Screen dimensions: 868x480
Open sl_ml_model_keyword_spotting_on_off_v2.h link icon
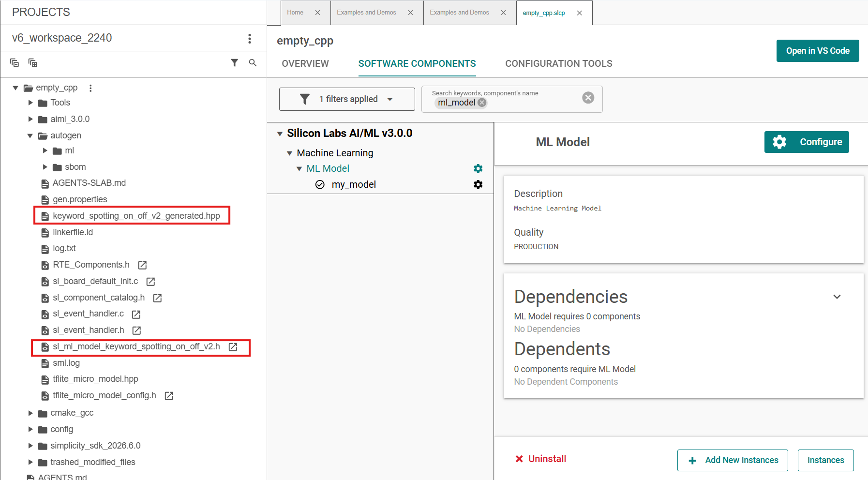[233, 347]
